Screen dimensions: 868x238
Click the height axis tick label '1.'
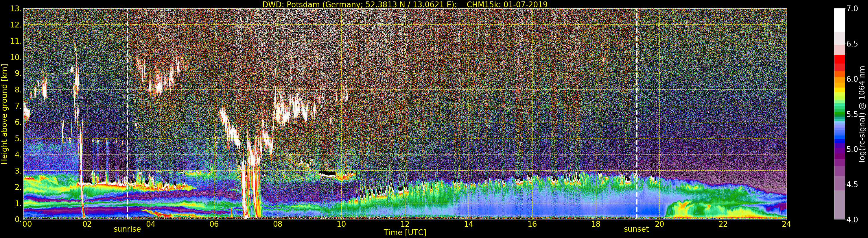tap(18, 203)
